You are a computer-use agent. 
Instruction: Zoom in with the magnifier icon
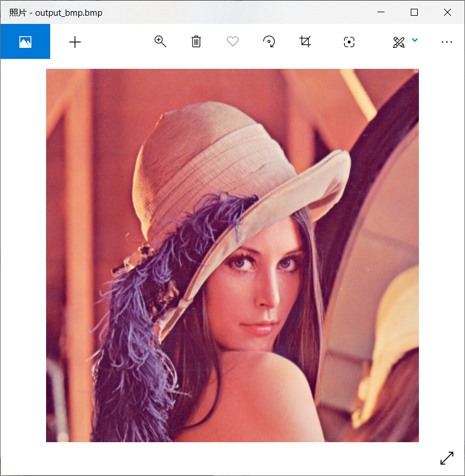pos(160,41)
